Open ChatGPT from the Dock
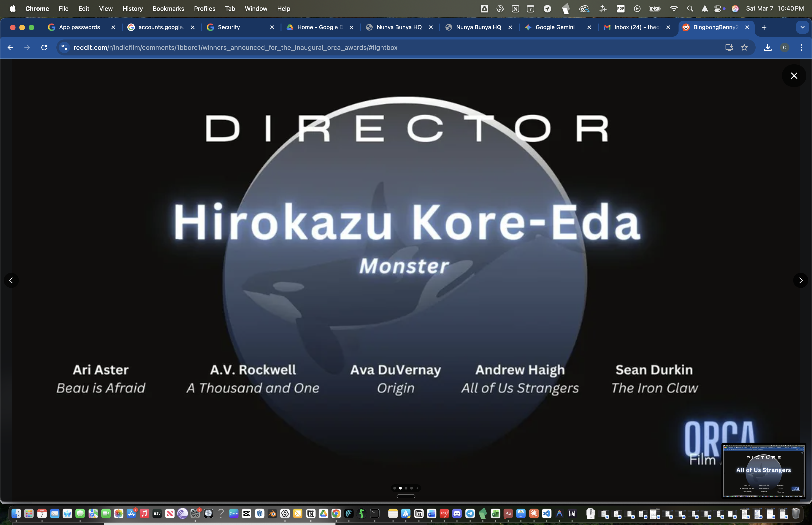Screen dimensions: 812x525 click(285, 514)
